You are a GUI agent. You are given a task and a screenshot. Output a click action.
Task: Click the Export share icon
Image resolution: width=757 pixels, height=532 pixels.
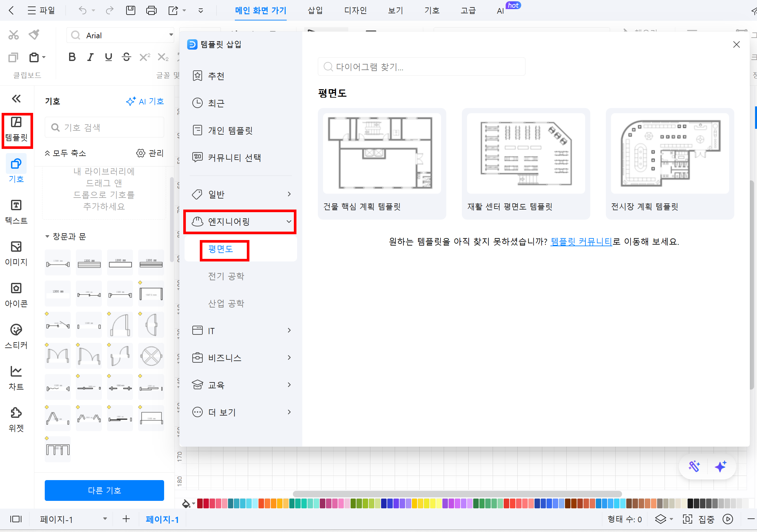click(173, 11)
